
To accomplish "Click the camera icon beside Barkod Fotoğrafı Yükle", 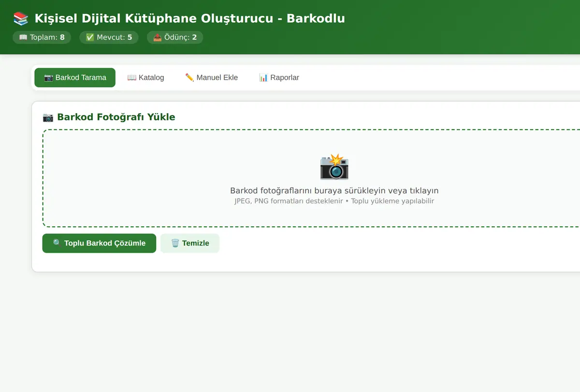I will click(x=48, y=117).
